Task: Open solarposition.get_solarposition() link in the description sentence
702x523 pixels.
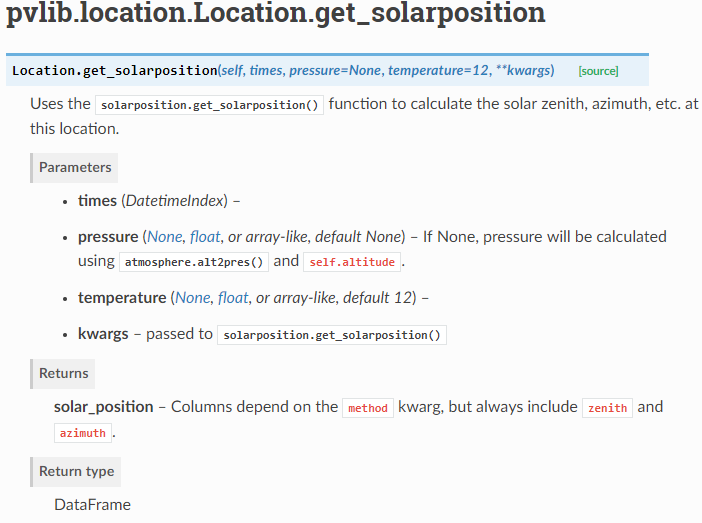Action: point(209,106)
